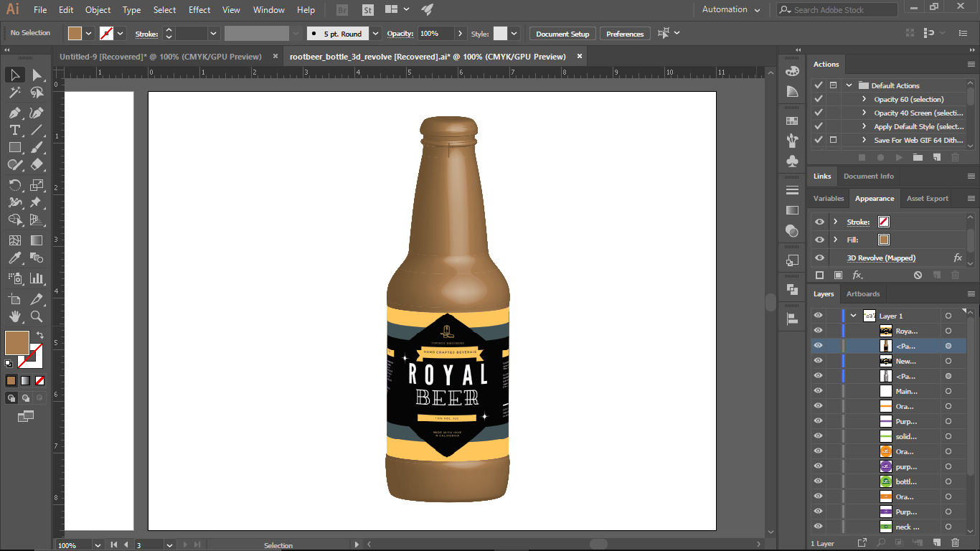Collapse the Default Actions folder
Viewport: 980px width, 551px height.
849,85
